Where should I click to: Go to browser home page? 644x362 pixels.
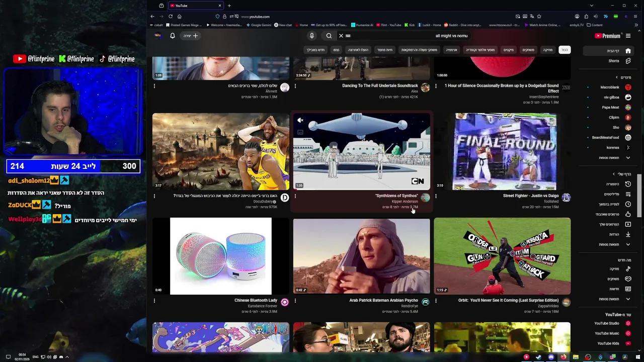click(x=179, y=17)
